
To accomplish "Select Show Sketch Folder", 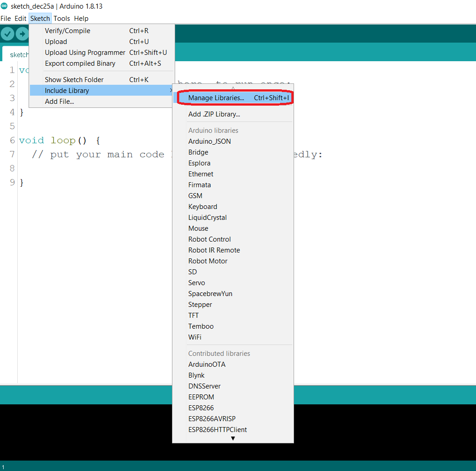I will [102, 79].
